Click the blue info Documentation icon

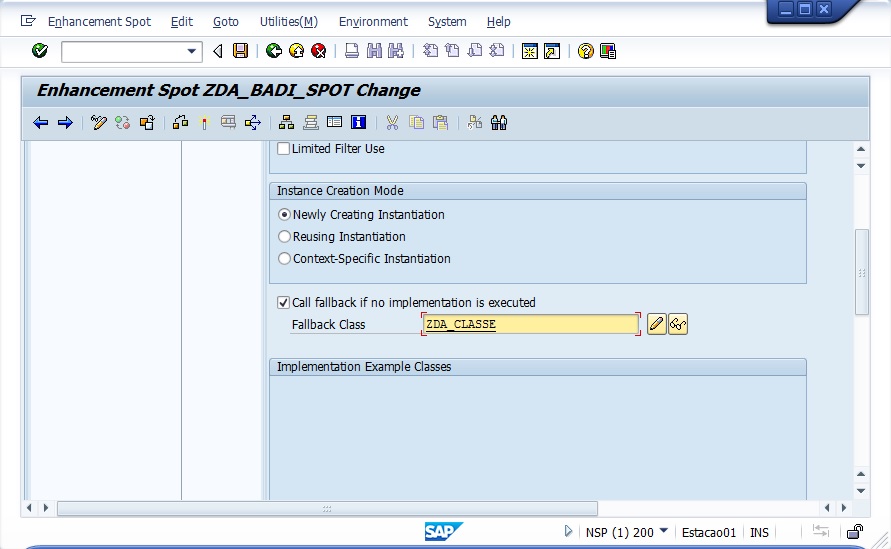pos(358,123)
